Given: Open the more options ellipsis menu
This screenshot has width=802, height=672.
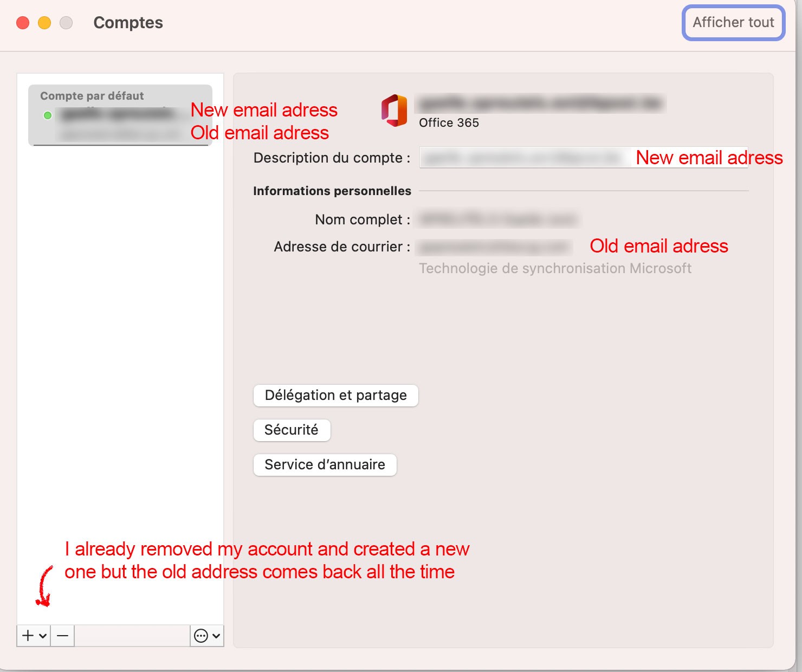Looking at the screenshot, I should coord(201,636).
